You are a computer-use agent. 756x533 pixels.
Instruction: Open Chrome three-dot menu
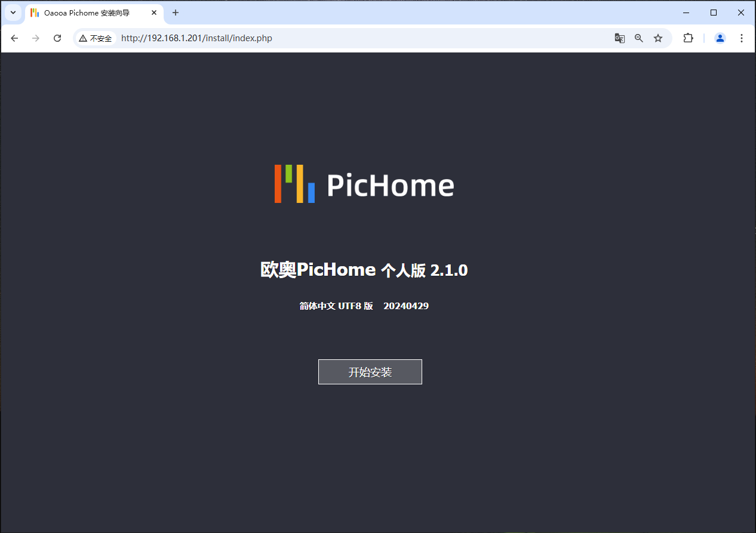pyautogui.click(x=742, y=38)
